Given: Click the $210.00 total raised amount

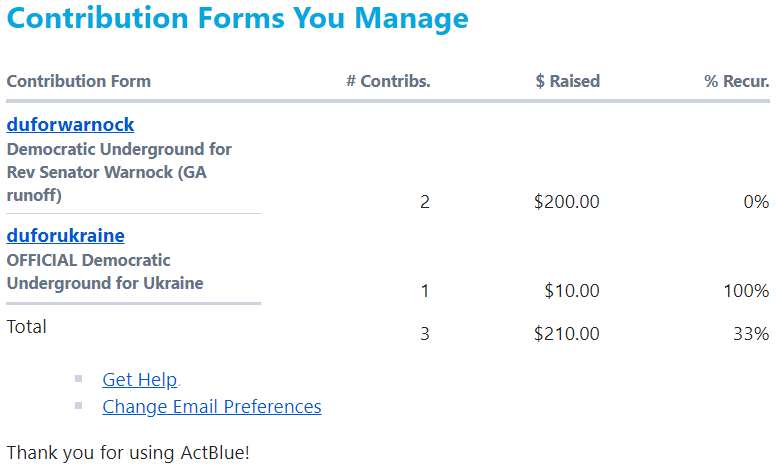Looking at the screenshot, I should pos(566,334).
